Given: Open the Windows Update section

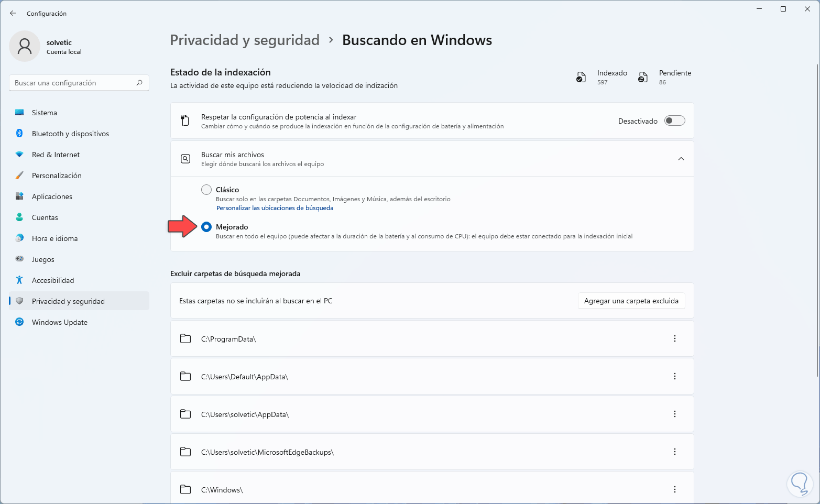Looking at the screenshot, I should 59,322.
